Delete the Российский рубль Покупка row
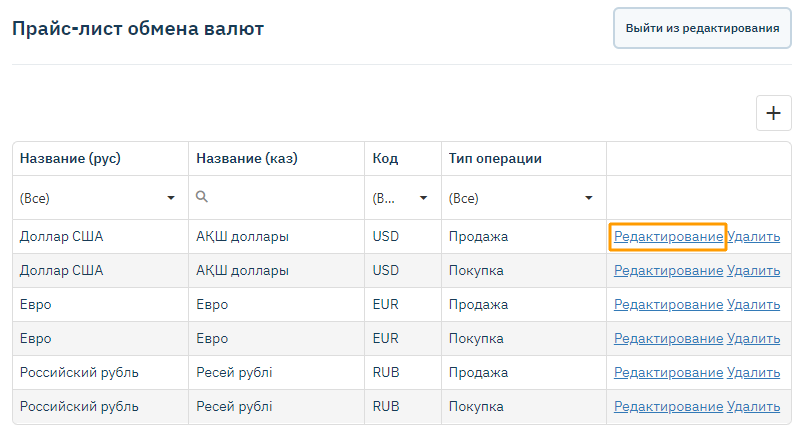Image resolution: width=800 pixels, height=435 pixels. click(753, 406)
